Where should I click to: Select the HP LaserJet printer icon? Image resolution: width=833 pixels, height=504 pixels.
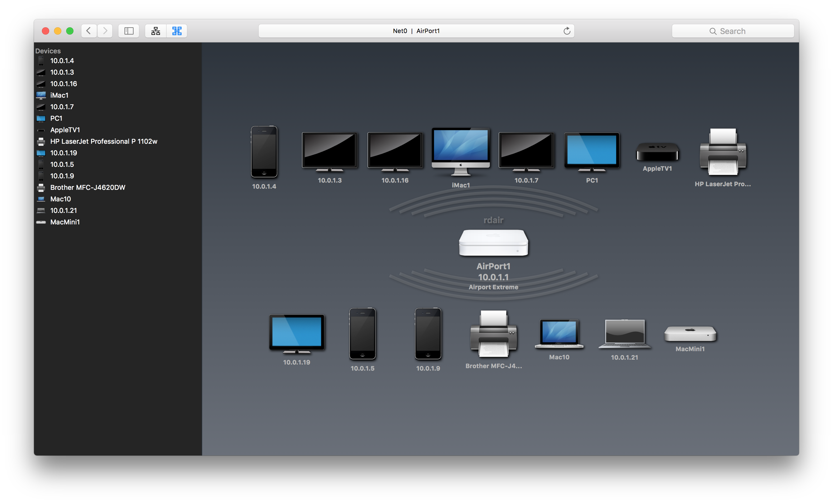(723, 152)
